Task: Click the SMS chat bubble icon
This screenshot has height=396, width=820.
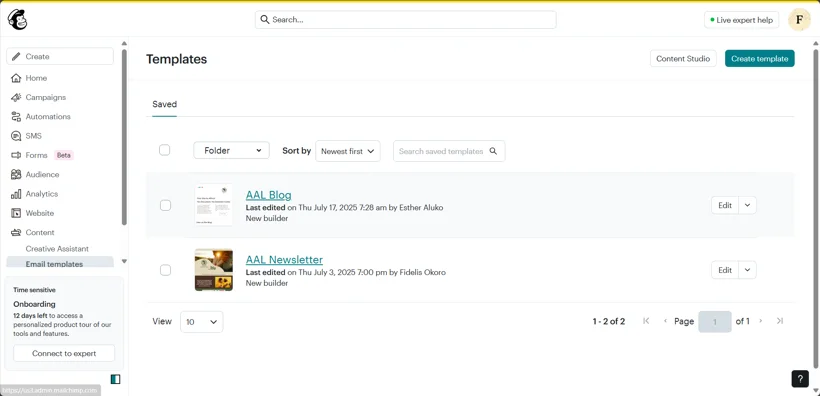Action: click(16, 136)
